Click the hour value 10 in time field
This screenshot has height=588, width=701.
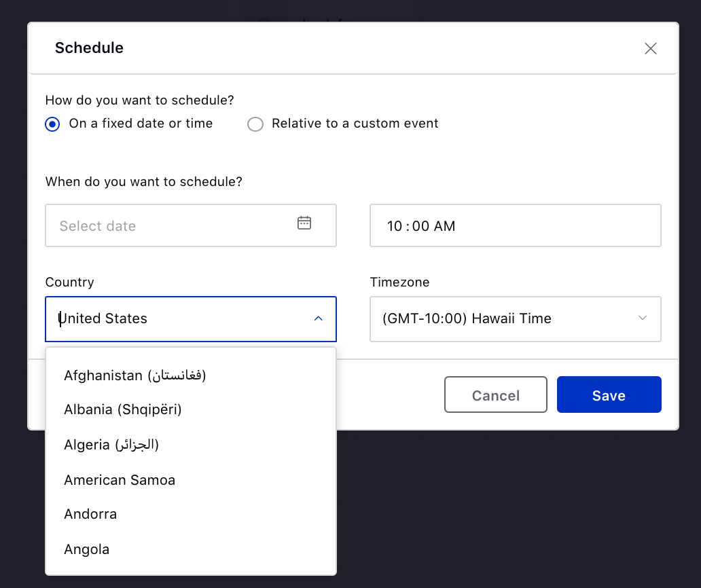pyautogui.click(x=395, y=226)
